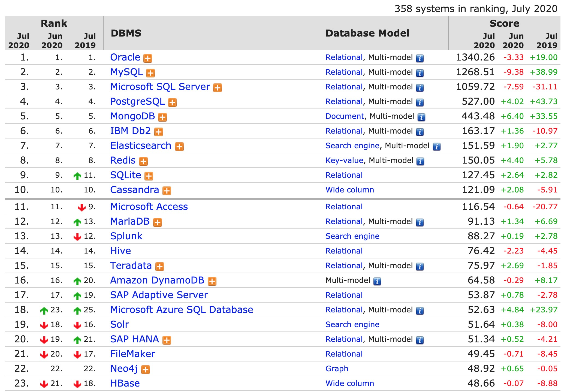Image resolution: width=567 pixels, height=392 pixels.
Task: Click the plus icon after Microsoft SQL Server
Action: tap(218, 88)
